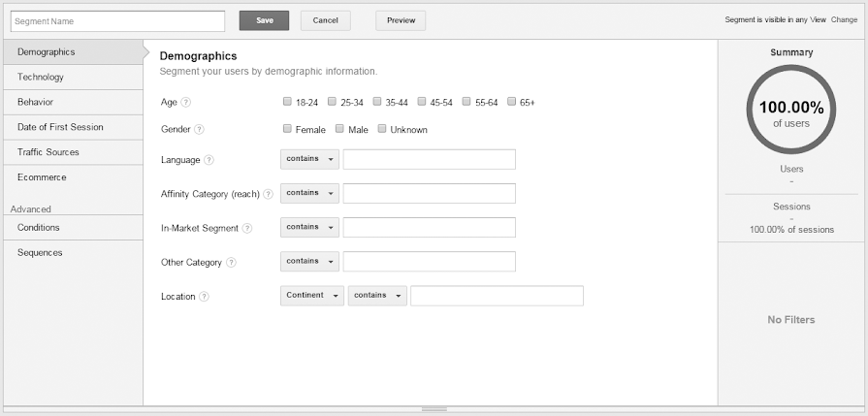Open the Continent dropdown for Location
The width and height of the screenshot is (868, 416).
coord(311,296)
